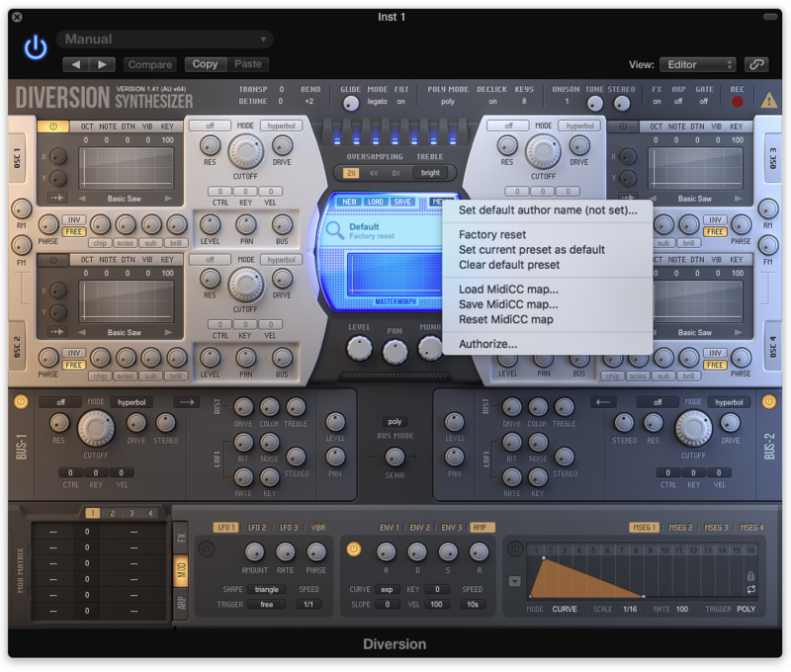The width and height of the screenshot is (791, 672).
Task: Click the preset search magnifier icon
Action: (335, 232)
